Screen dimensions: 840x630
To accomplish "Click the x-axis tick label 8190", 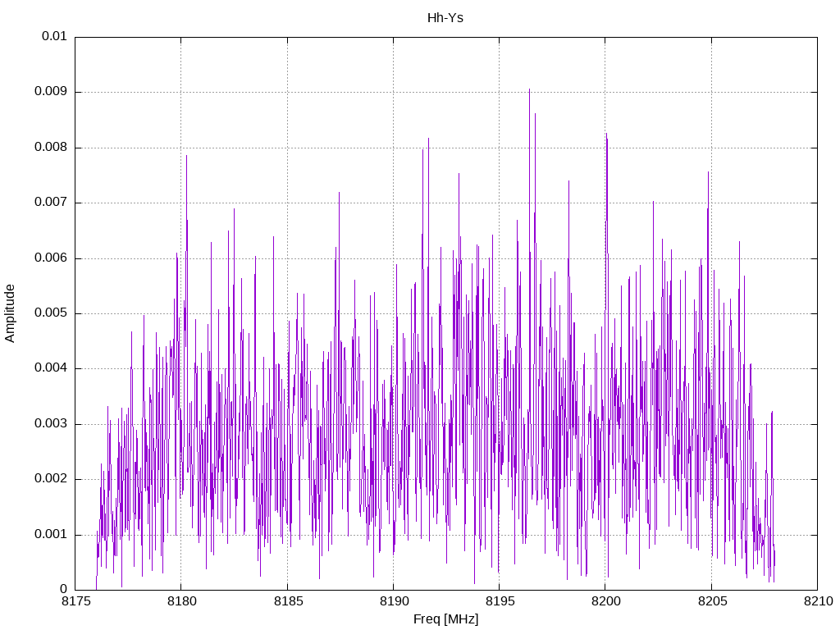I will pos(394,601).
